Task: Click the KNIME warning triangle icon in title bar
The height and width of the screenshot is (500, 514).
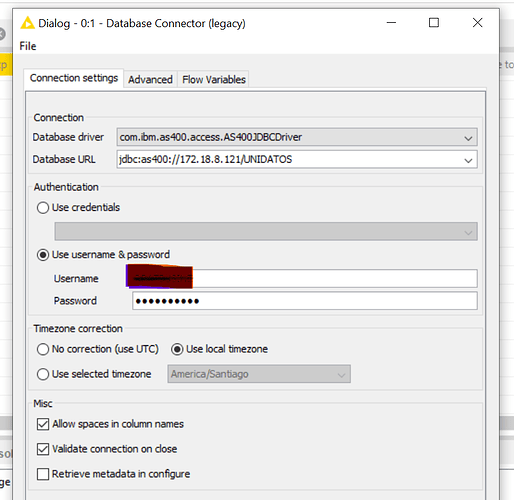Action: click(x=27, y=23)
